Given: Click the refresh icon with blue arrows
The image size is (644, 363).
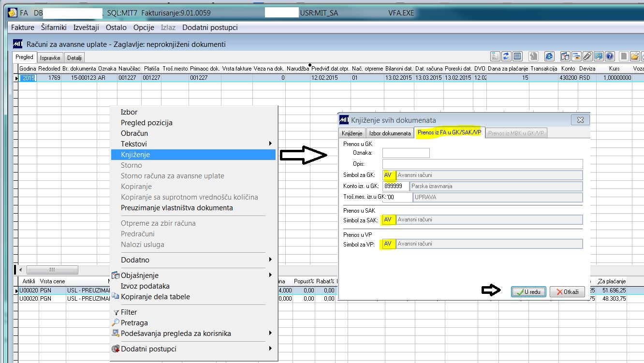Looking at the screenshot, I should coord(506,56).
